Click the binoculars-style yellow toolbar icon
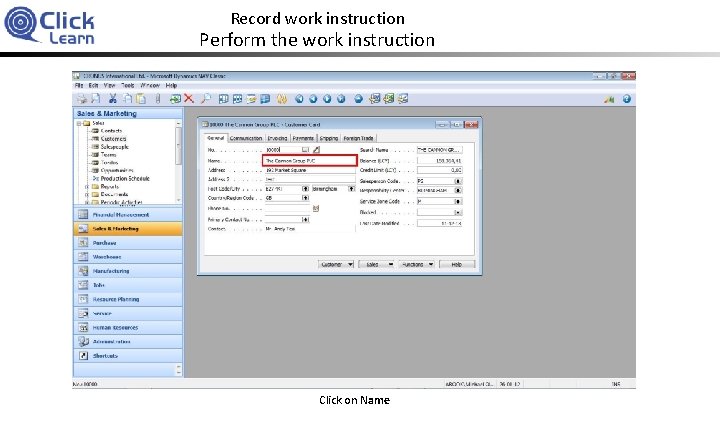Screen dimensions: 720x437 [x=282, y=99]
